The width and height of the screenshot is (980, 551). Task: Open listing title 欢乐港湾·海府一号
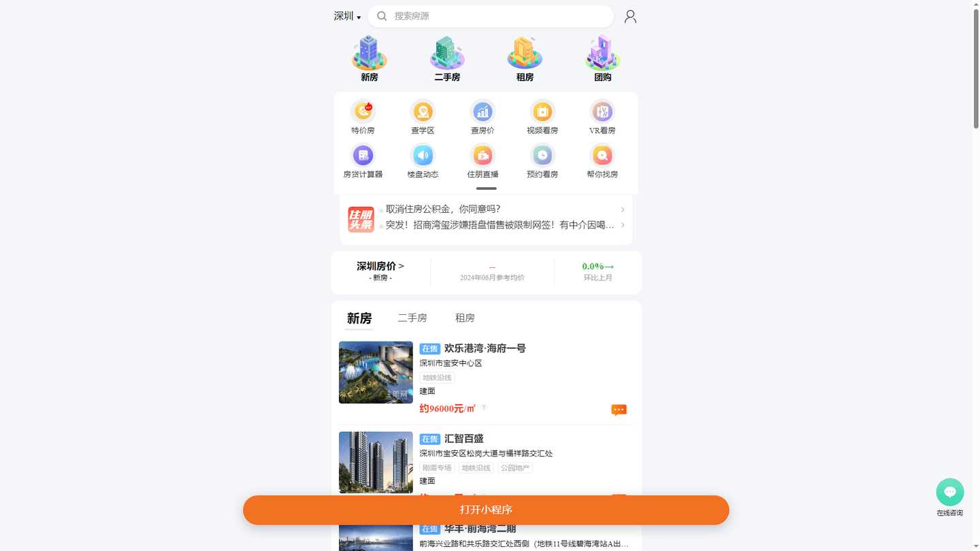[485, 348]
